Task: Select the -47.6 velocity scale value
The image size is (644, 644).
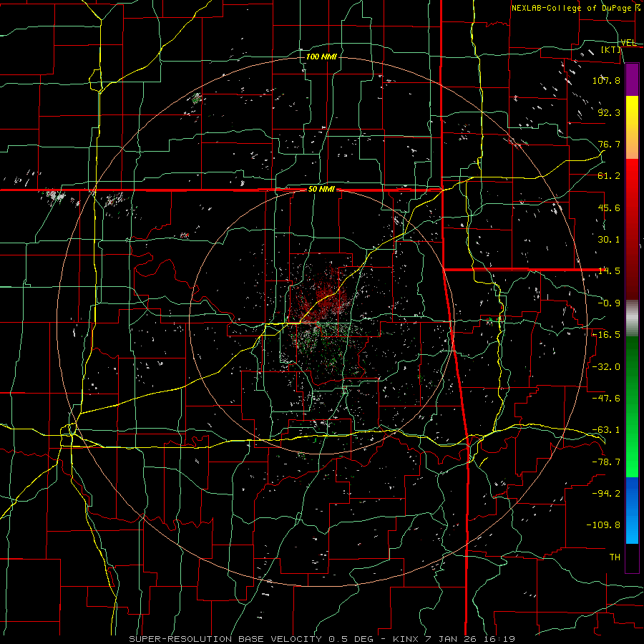Action: point(606,399)
